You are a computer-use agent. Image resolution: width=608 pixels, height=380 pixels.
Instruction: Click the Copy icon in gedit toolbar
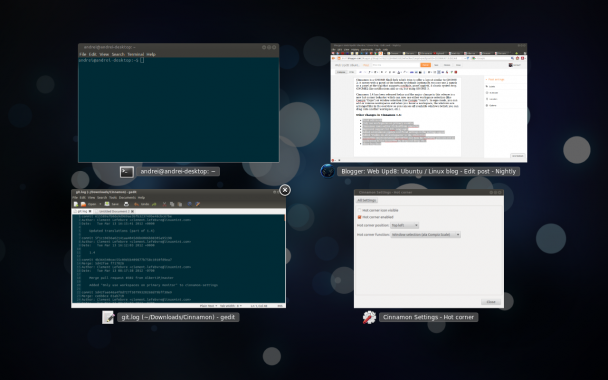point(172,204)
